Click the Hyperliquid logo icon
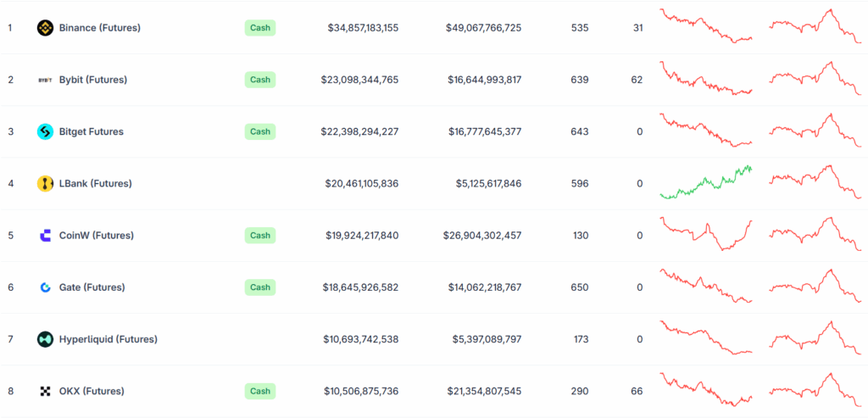 45,339
